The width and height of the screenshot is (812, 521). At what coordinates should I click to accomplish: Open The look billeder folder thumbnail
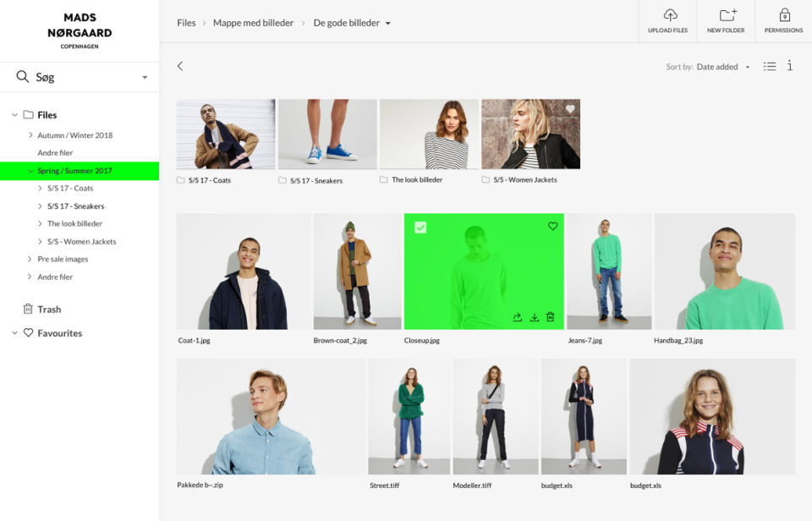click(430, 134)
